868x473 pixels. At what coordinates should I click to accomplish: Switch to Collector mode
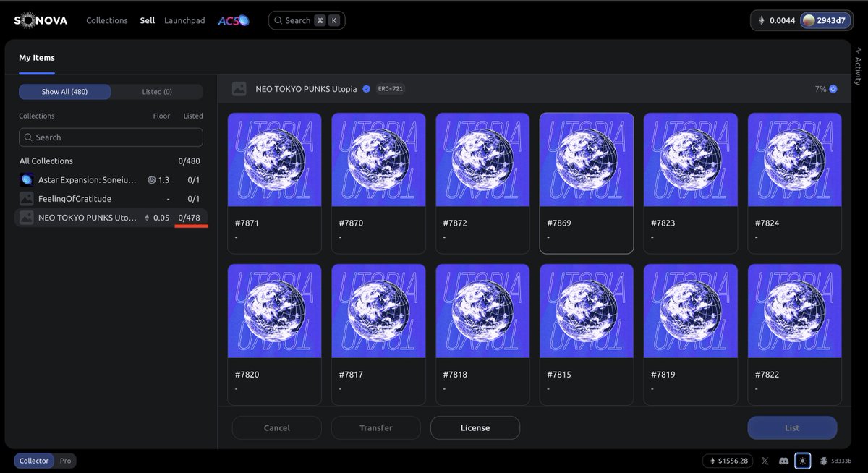[34, 461]
